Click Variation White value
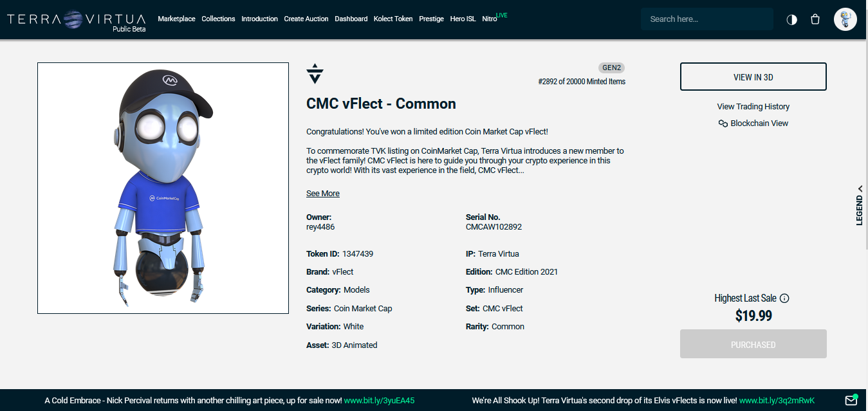 [x=353, y=327]
